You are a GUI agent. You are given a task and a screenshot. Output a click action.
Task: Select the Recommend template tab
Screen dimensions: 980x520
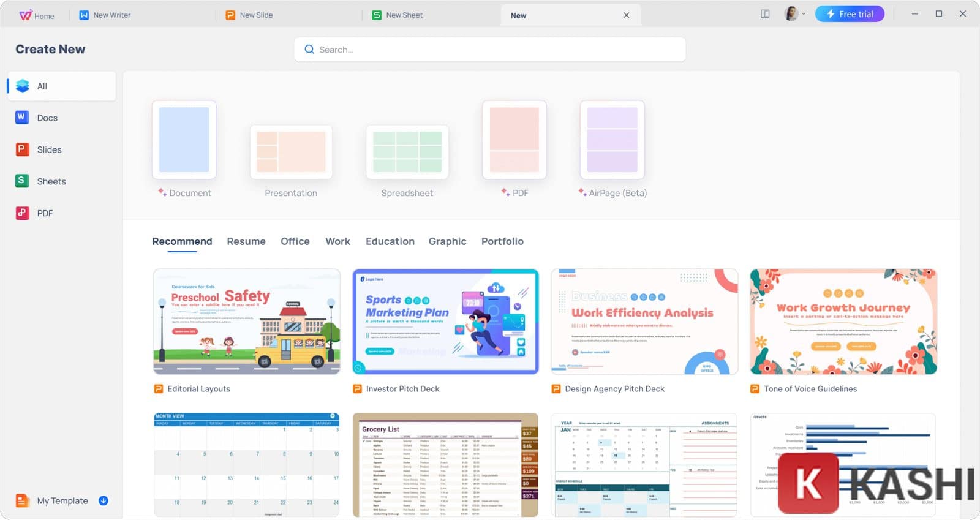[x=182, y=241]
